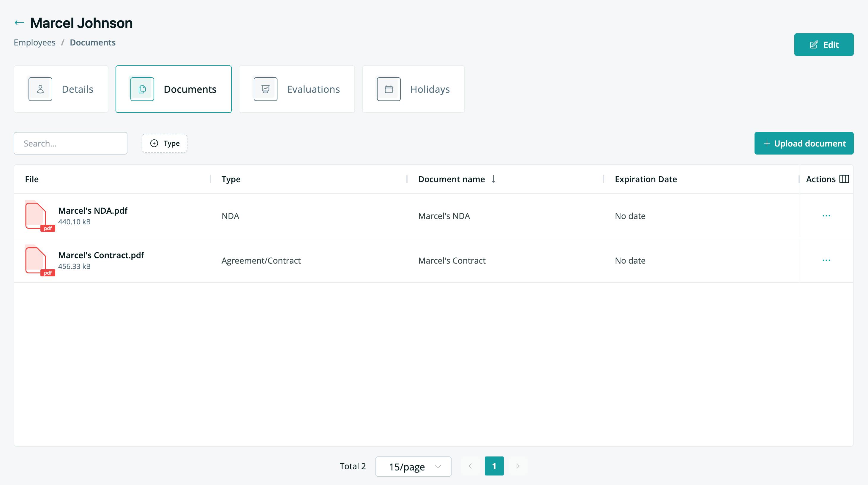This screenshot has width=868, height=485.
Task: Click the Expiration Date column header
Action: coord(646,179)
